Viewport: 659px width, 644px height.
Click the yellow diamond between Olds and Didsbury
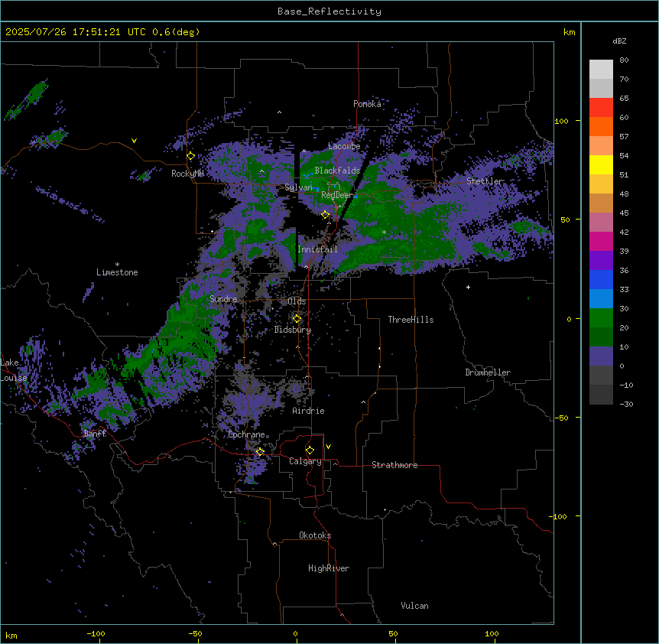click(x=297, y=319)
